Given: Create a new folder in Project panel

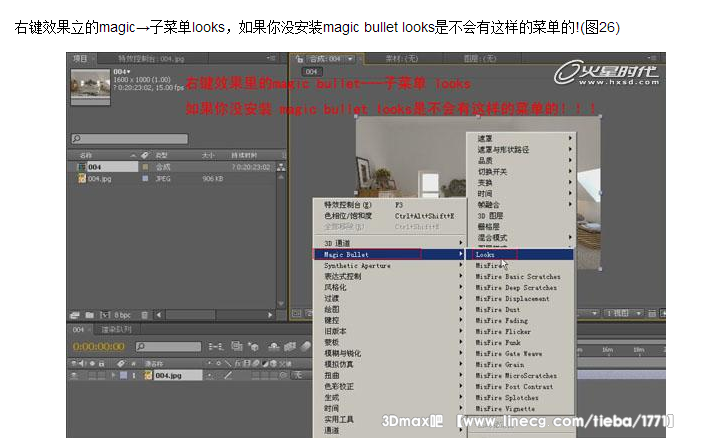Looking at the screenshot, I should [x=90, y=315].
